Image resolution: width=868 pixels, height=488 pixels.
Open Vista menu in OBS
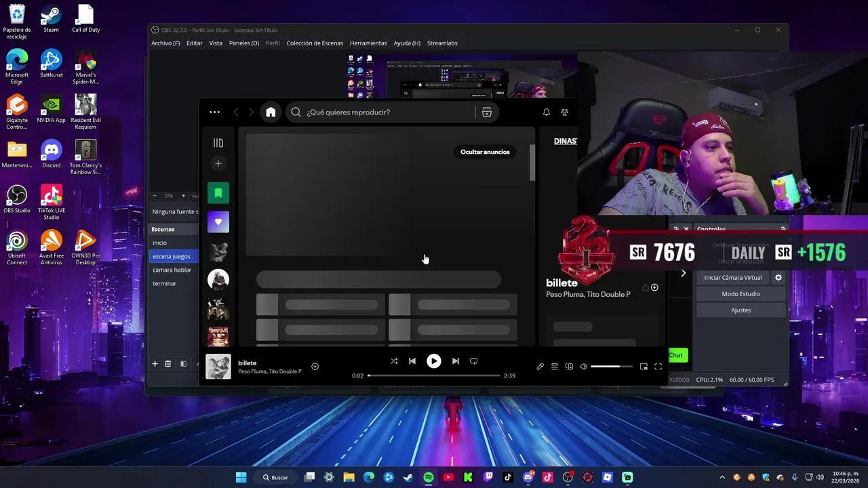tap(216, 43)
